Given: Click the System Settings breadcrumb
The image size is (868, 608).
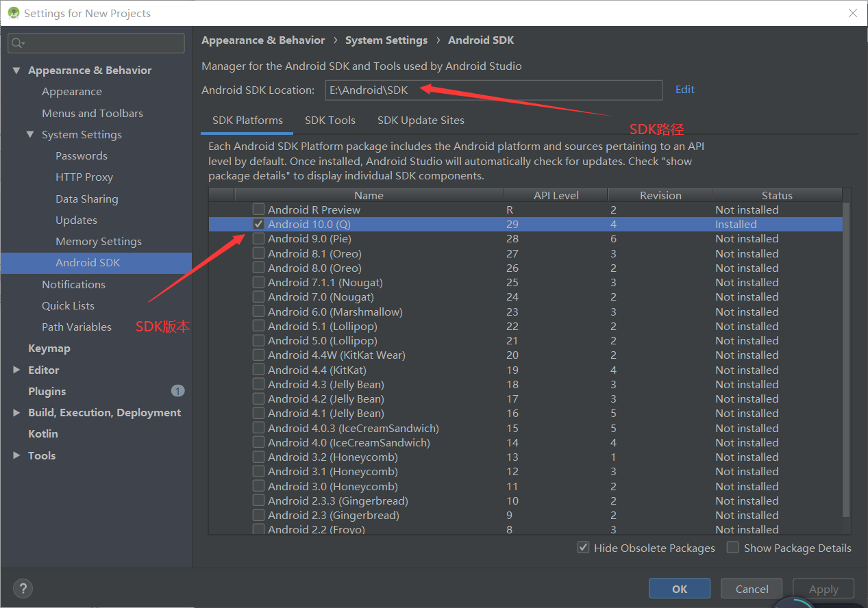Looking at the screenshot, I should coord(386,40).
